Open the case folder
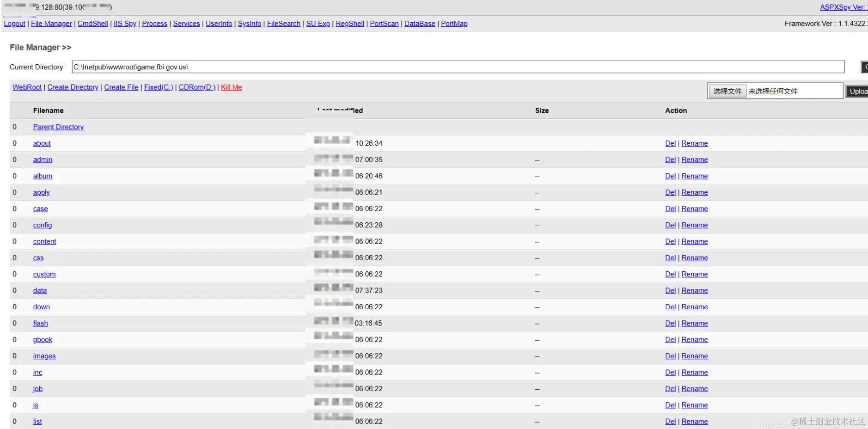The image size is (868, 429). (40, 209)
